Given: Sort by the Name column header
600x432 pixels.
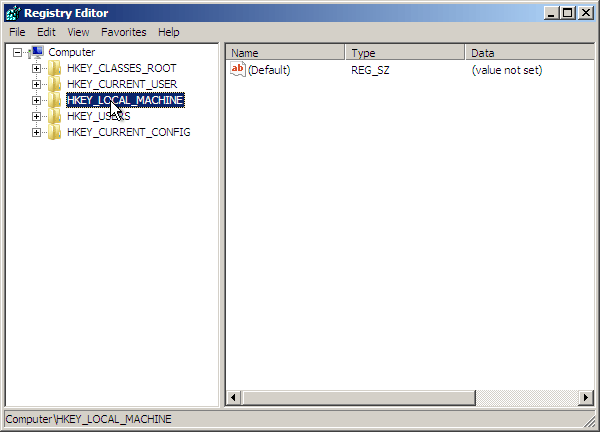Looking at the screenshot, I should 285,52.
